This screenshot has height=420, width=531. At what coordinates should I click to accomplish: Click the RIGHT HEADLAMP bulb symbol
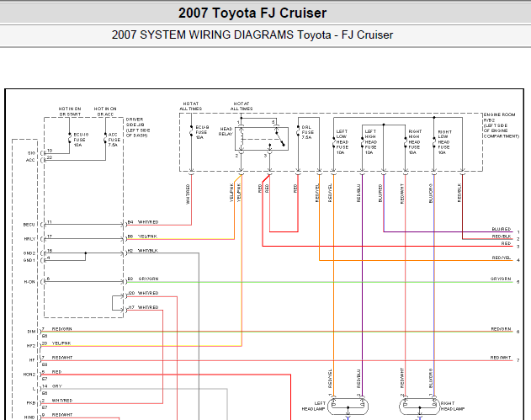point(420,407)
